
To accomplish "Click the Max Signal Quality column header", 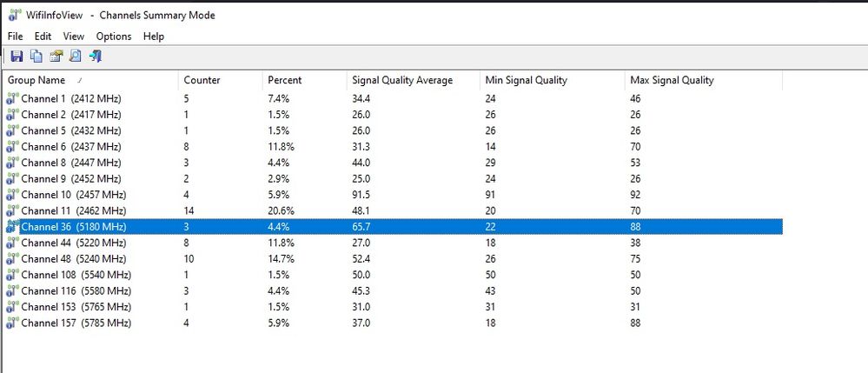I will 671,80.
